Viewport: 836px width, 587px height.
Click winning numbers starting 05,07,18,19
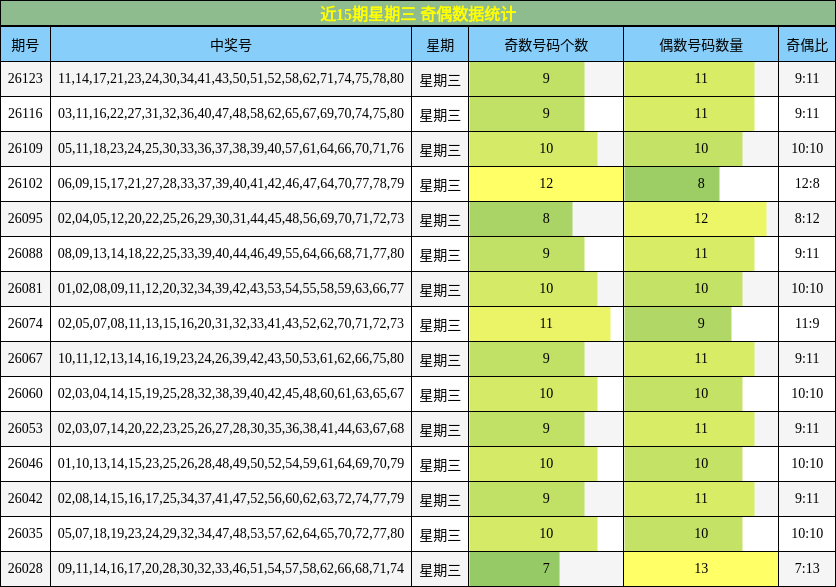tap(231, 534)
